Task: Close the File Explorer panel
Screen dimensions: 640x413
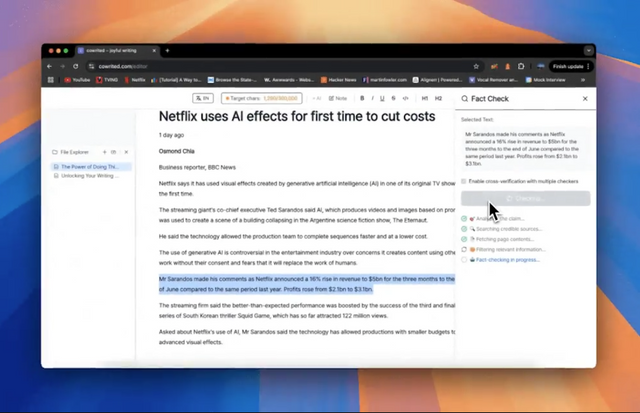Action: coord(126,152)
